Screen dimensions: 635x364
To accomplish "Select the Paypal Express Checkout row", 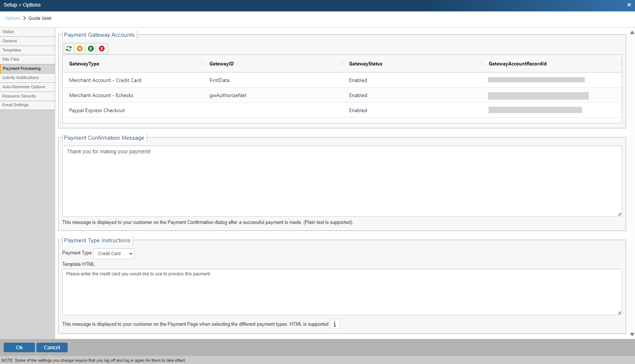I will (97, 110).
